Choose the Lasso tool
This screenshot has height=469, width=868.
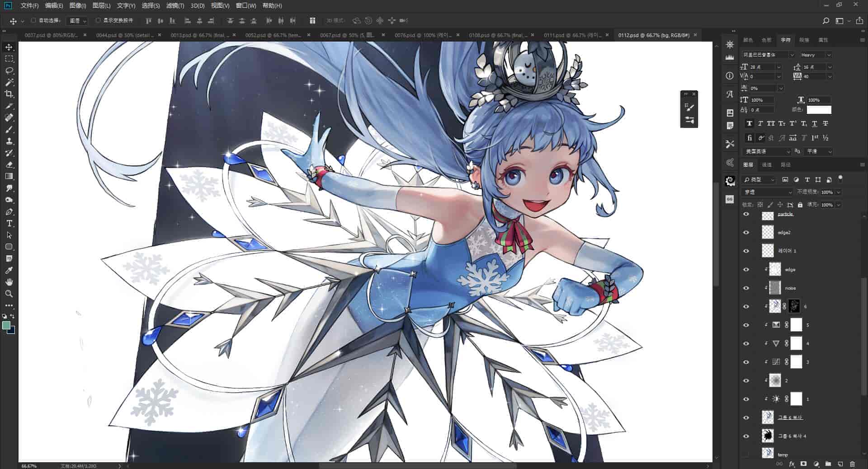tap(9, 70)
